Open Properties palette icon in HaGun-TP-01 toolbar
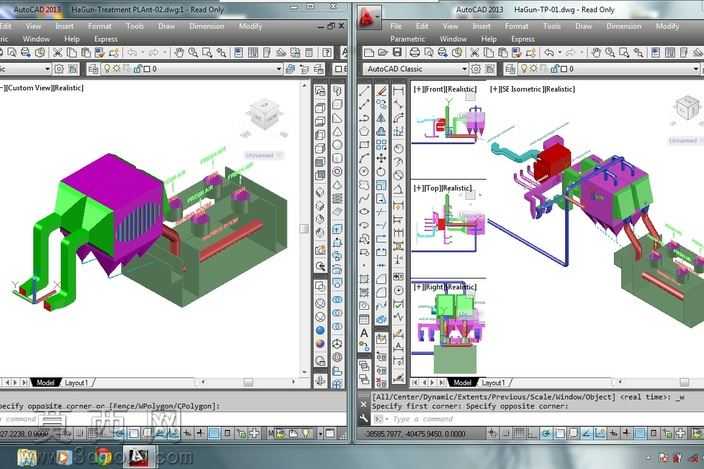 656,53
